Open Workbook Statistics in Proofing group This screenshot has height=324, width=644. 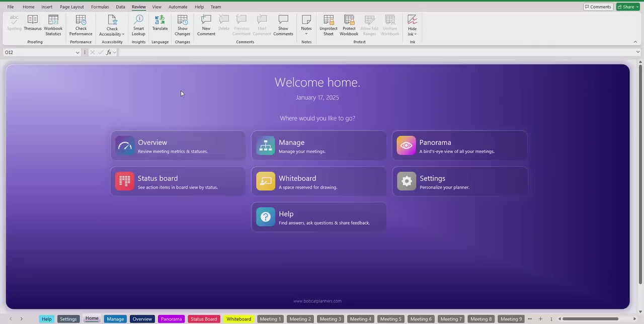pos(53,25)
